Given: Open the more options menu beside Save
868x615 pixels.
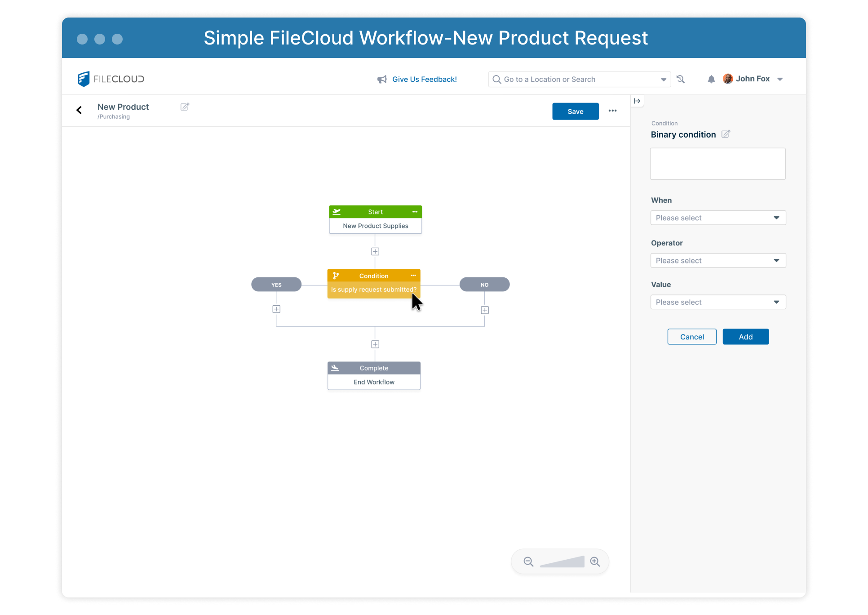Looking at the screenshot, I should click(x=612, y=111).
